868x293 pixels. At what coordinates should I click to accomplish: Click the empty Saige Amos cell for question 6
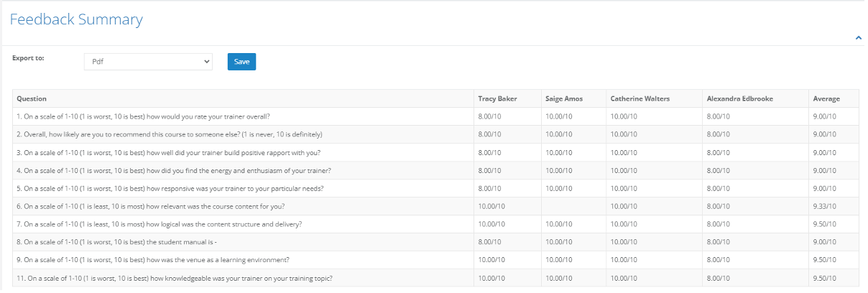click(x=573, y=206)
